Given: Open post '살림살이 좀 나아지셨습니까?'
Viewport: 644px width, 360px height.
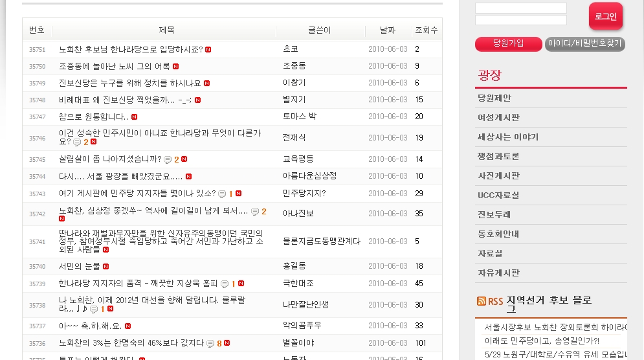Looking at the screenshot, I should [x=110, y=159].
